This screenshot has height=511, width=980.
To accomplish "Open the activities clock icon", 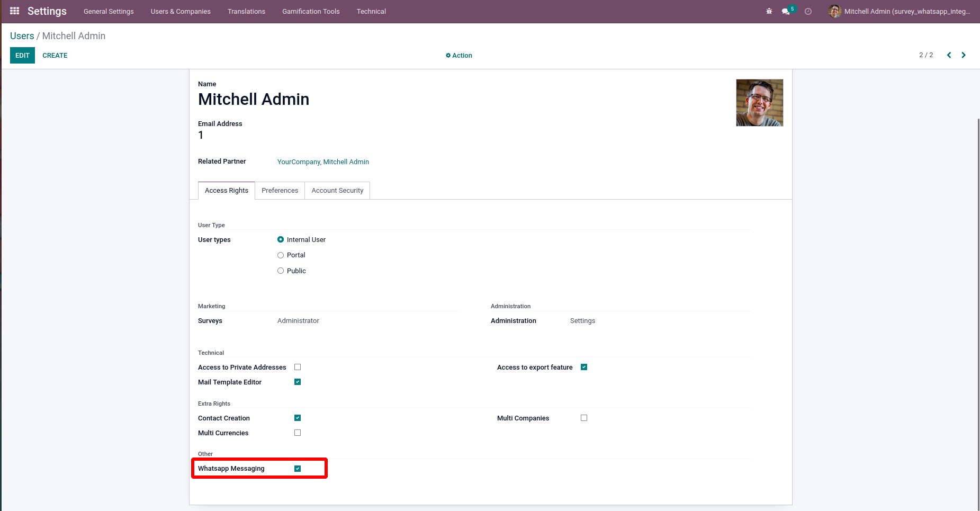I will click(x=808, y=11).
